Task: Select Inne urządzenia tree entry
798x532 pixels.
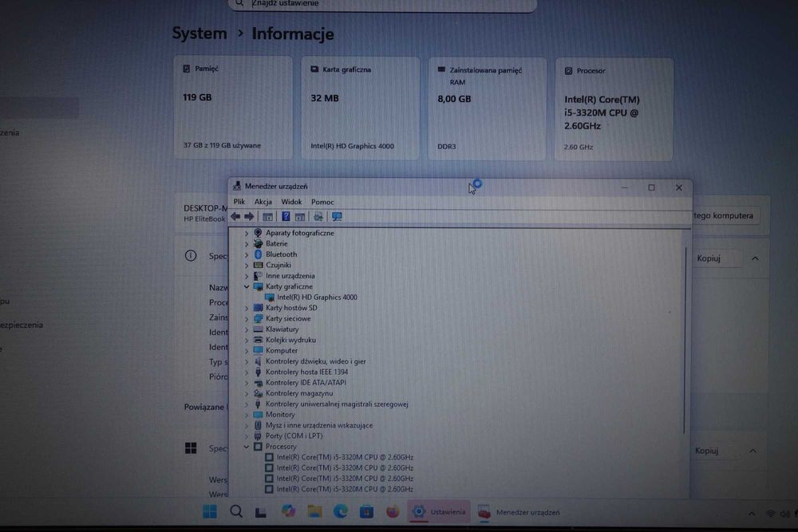Action: (x=290, y=276)
